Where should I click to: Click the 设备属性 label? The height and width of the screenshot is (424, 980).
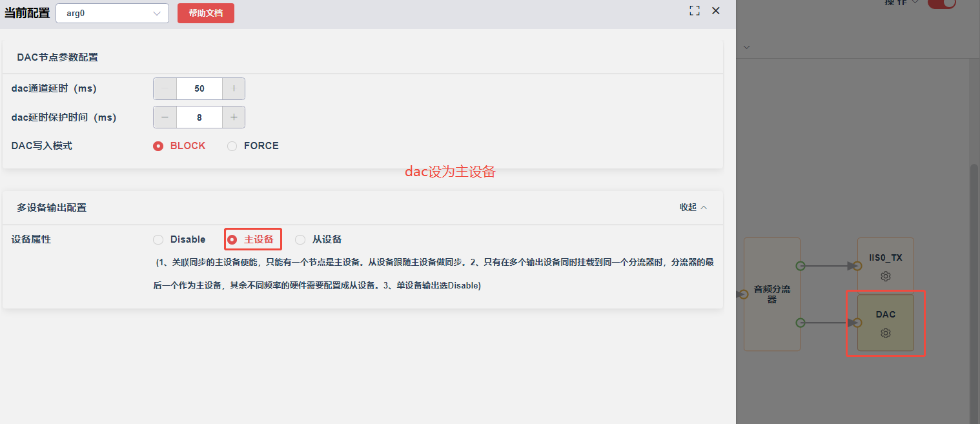click(x=31, y=239)
